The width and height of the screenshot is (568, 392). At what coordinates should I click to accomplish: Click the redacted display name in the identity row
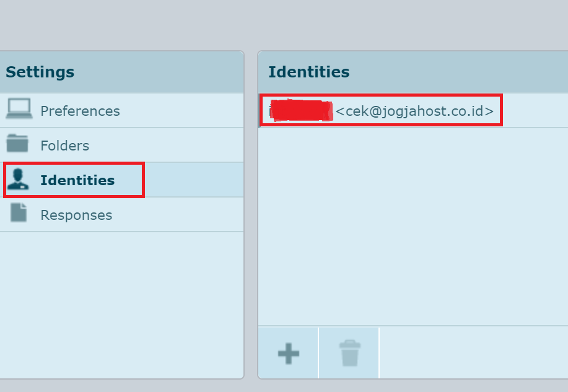[301, 111]
